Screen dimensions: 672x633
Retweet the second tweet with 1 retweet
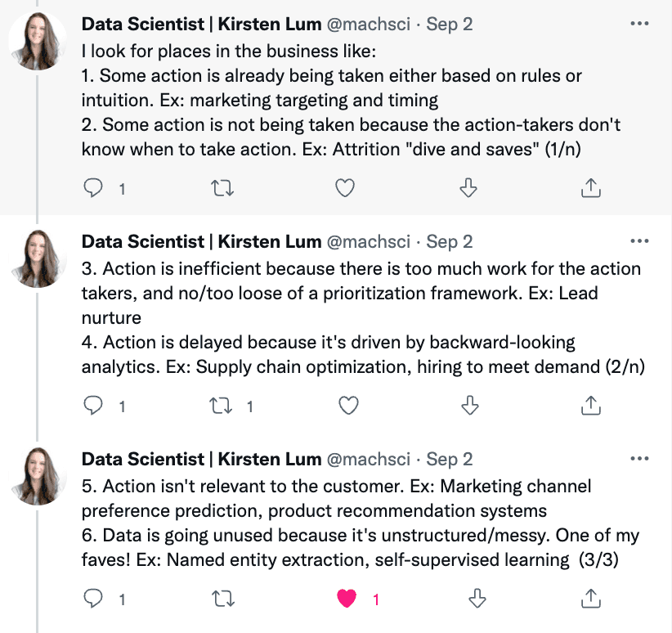pos(222,406)
